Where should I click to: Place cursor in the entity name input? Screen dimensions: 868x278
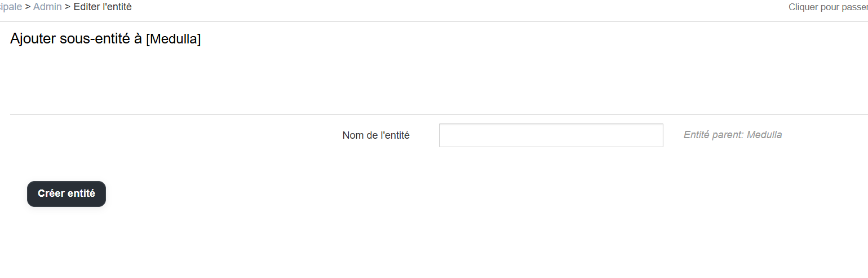pyautogui.click(x=551, y=135)
